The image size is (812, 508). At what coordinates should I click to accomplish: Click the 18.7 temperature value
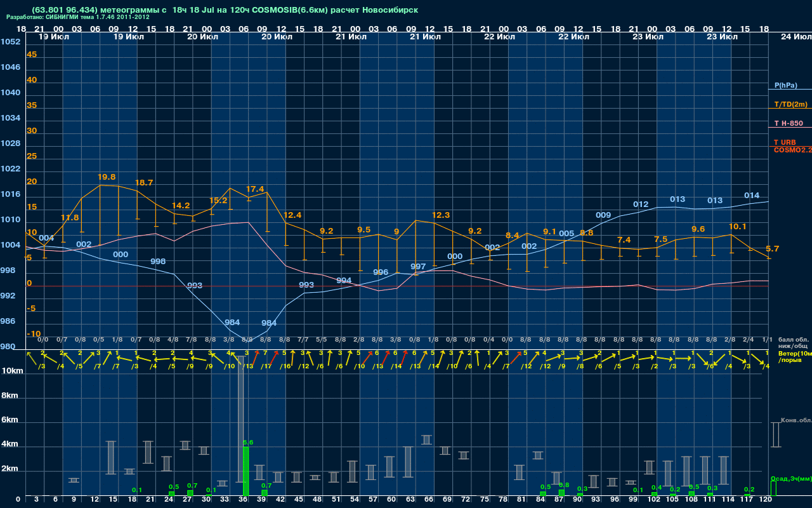click(x=144, y=183)
